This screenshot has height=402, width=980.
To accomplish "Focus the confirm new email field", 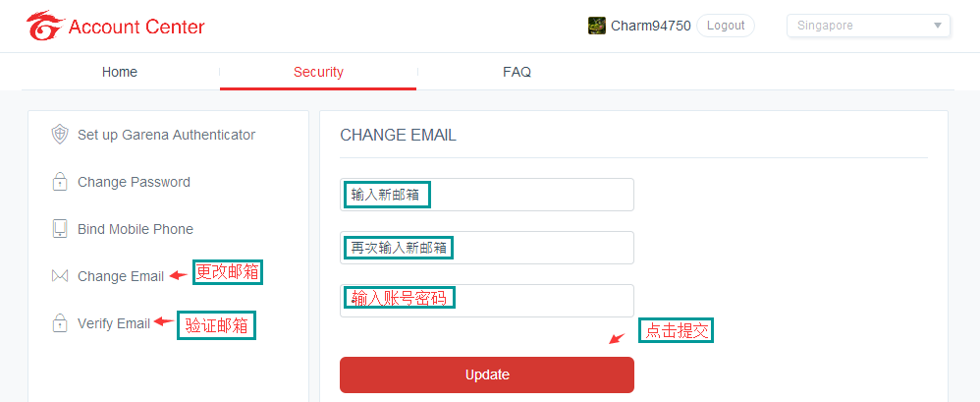I will click(487, 248).
